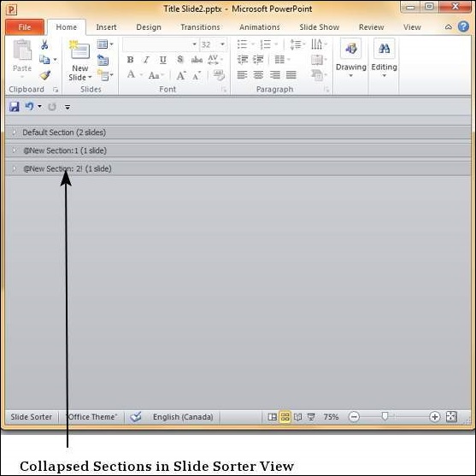Toggle Strikethrough formatting
Viewport: 476px width, 476px height.
[x=197, y=60]
